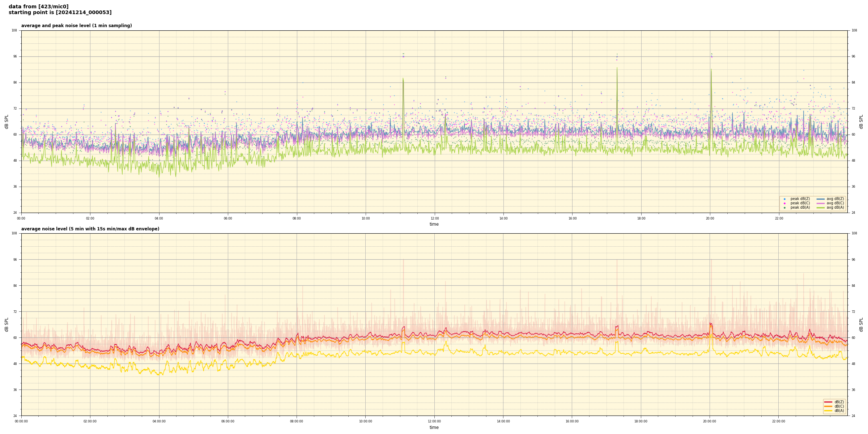Click the 20:00:00 tick label on the bottom chart
The image size is (868, 434).
click(x=710, y=421)
